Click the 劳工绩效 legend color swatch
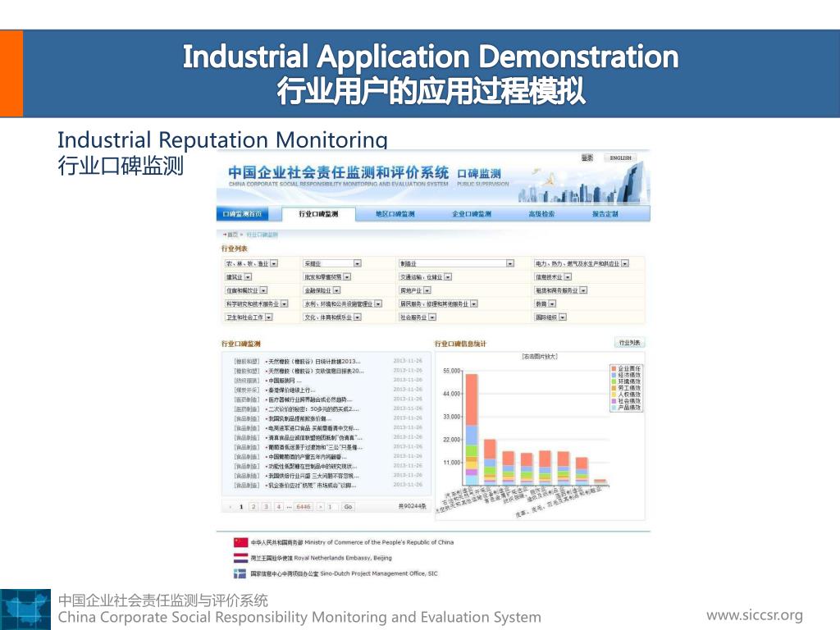Screen dimensions: 840x630 (x=614, y=388)
